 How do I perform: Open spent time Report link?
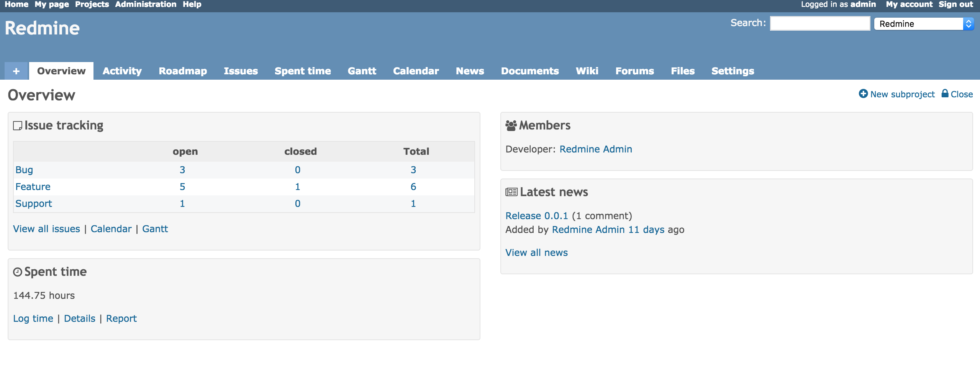[x=121, y=318]
